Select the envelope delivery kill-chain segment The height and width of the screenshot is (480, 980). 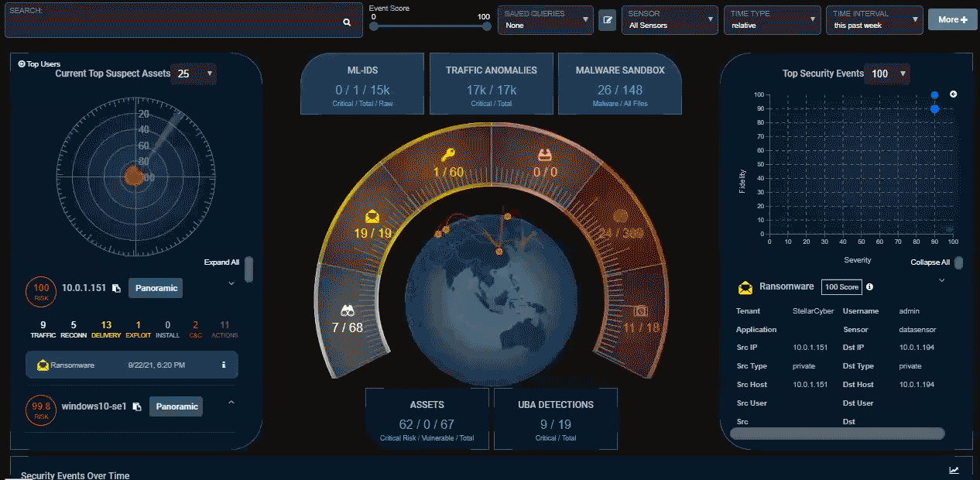[x=373, y=216]
